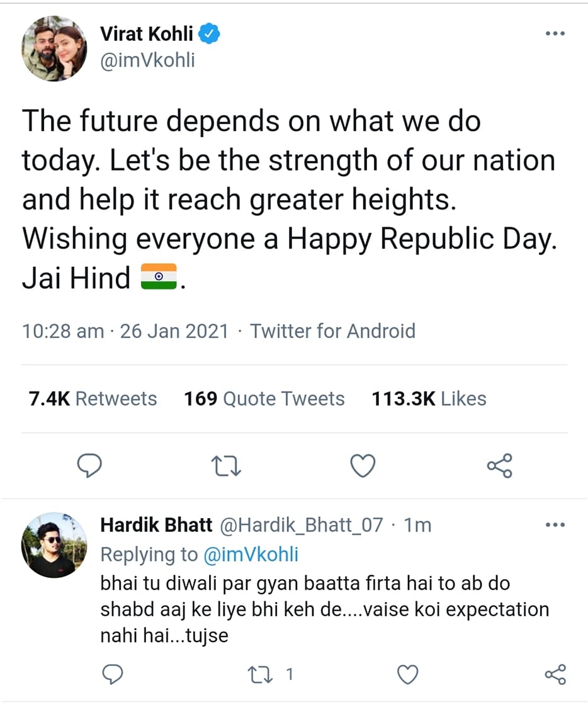The height and width of the screenshot is (705, 588).
Task: Share the main tweet
Action: coord(500,466)
